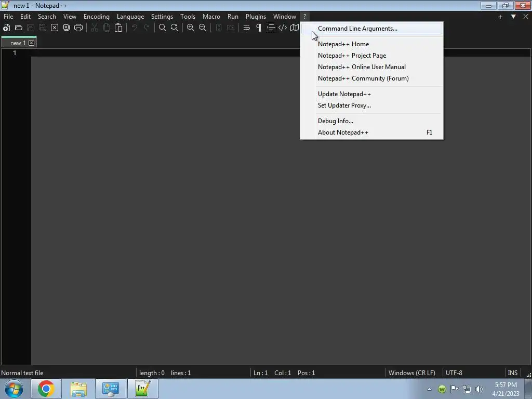Open the Window menu

tap(285, 17)
